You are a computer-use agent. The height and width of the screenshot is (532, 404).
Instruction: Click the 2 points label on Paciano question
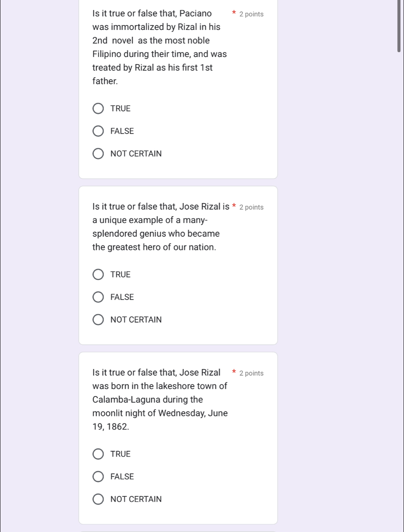(251, 14)
